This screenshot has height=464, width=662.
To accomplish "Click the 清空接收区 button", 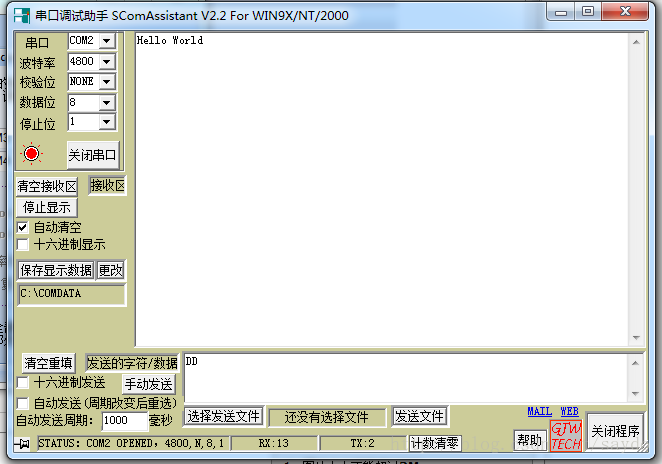I will (47, 186).
